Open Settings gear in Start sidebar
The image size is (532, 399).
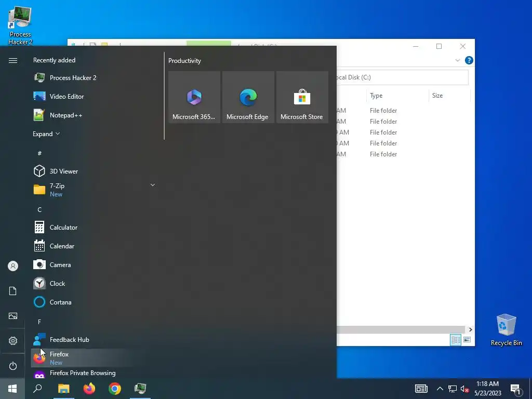coord(13,341)
